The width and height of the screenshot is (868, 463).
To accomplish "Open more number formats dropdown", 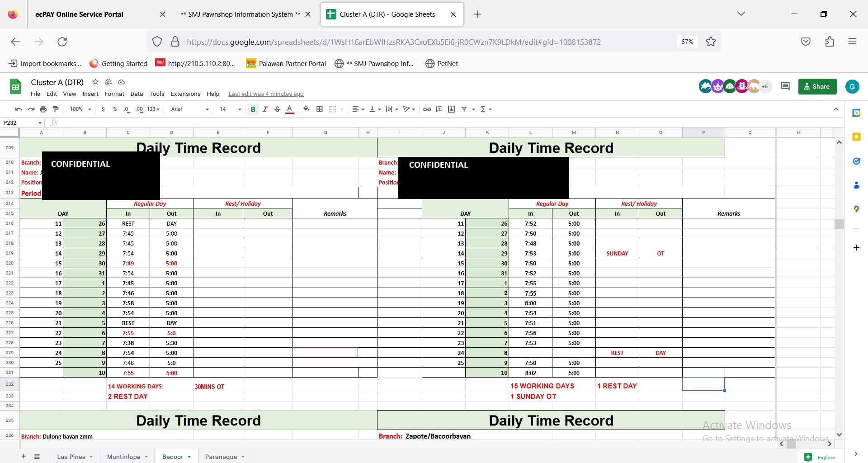I will pyautogui.click(x=153, y=109).
